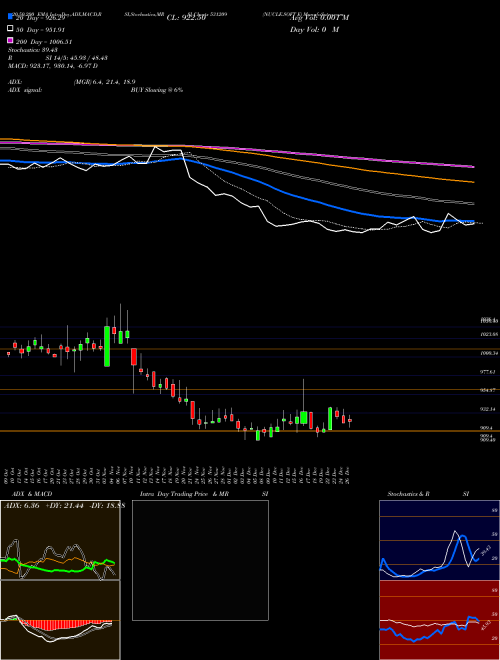This screenshot has height=660, width=500.
Task: Click the blue 20 Day EMA legend swatch
Action: pos(11,17)
